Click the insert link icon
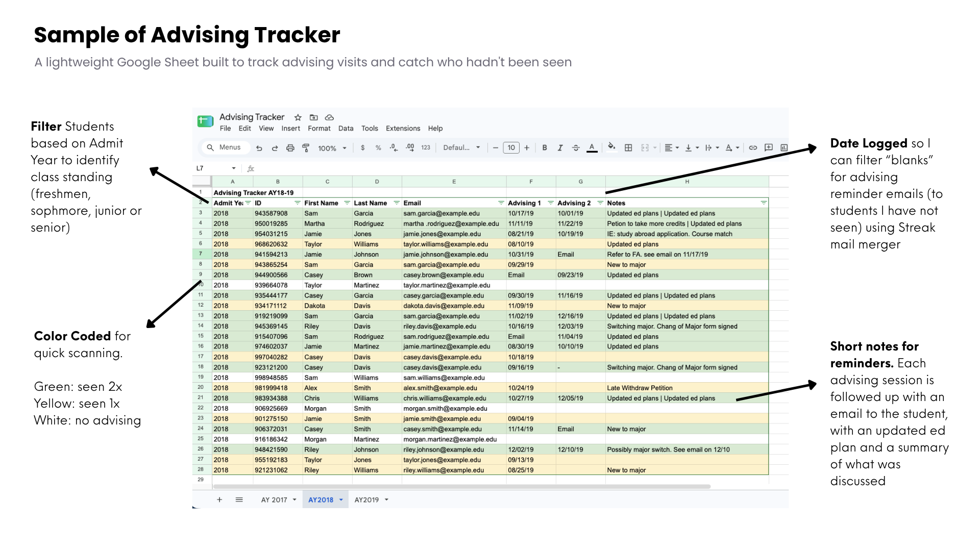Screen dimensions: 980x551 pos(753,148)
